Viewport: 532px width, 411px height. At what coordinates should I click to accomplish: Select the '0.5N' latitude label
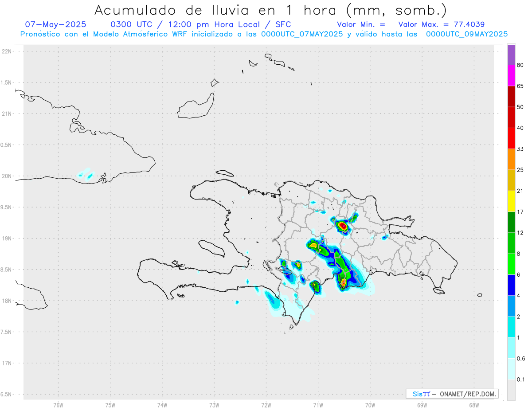7,145
